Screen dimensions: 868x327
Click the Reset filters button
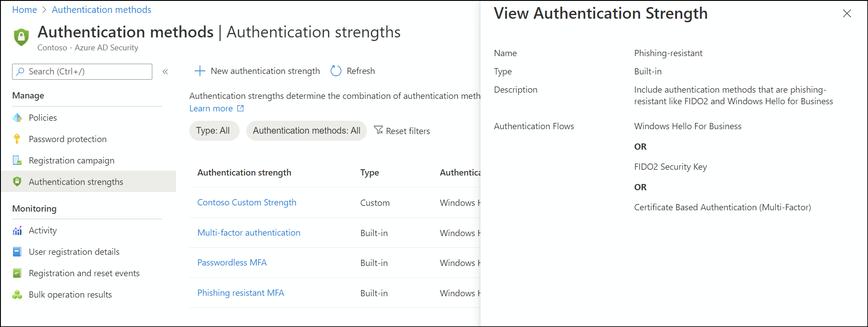(402, 131)
